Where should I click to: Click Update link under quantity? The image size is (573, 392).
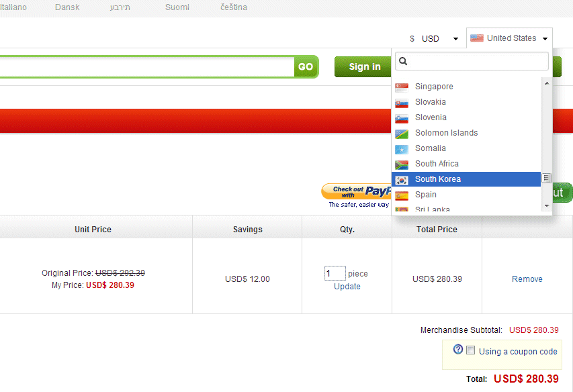coord(347,287)
